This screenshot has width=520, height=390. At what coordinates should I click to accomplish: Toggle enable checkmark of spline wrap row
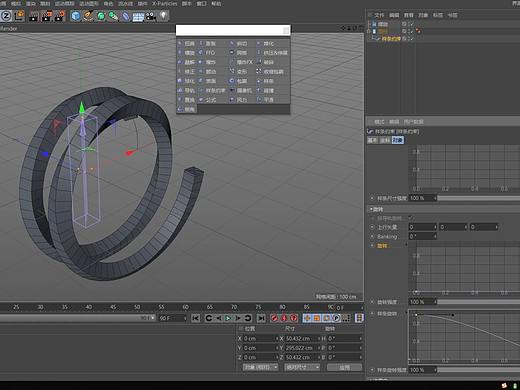coord(412,39)
